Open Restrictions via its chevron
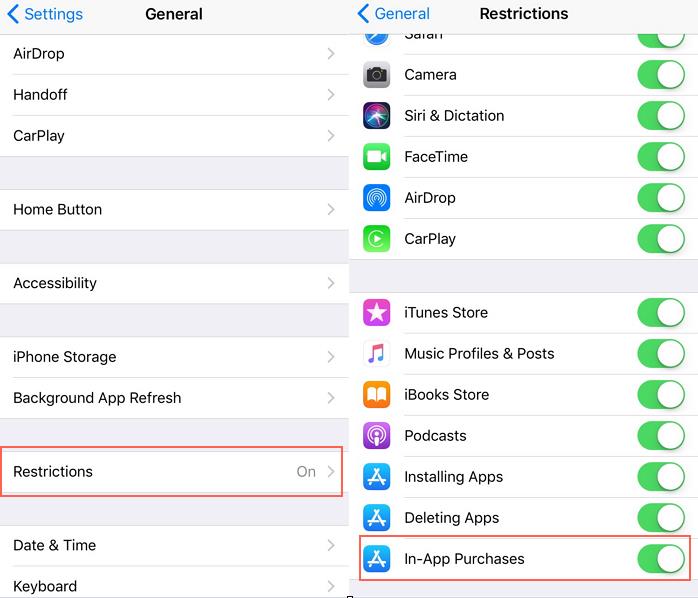The image size is (698, 598). coord(331,472)
